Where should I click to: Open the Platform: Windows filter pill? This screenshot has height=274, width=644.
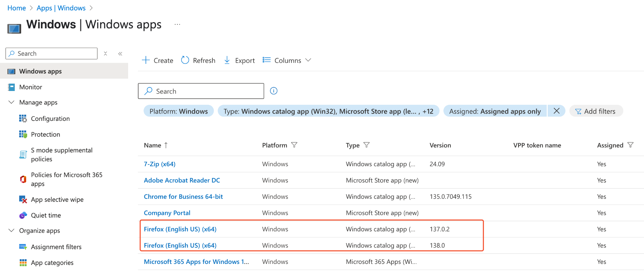pos(178,111)
